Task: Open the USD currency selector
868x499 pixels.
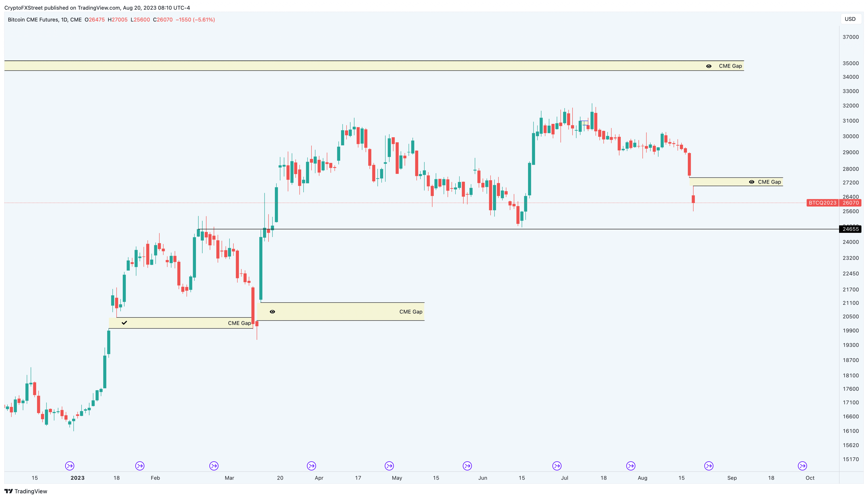Action: tap(850, 19)
